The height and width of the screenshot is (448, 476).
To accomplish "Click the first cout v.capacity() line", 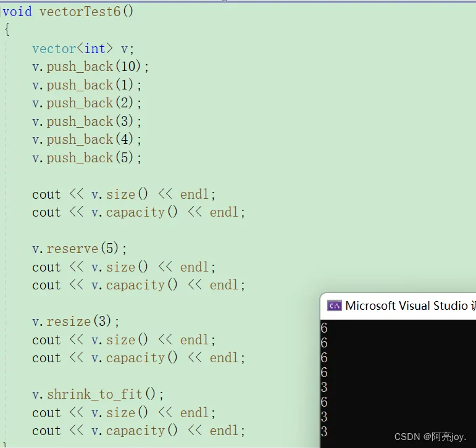I will click(139, 212).
